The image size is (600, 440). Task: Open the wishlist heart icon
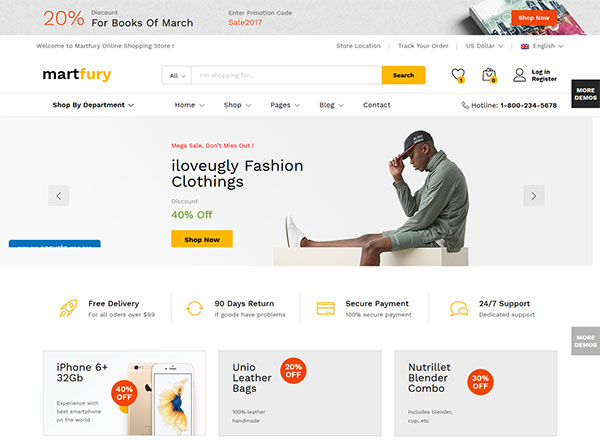click(458, 74)
